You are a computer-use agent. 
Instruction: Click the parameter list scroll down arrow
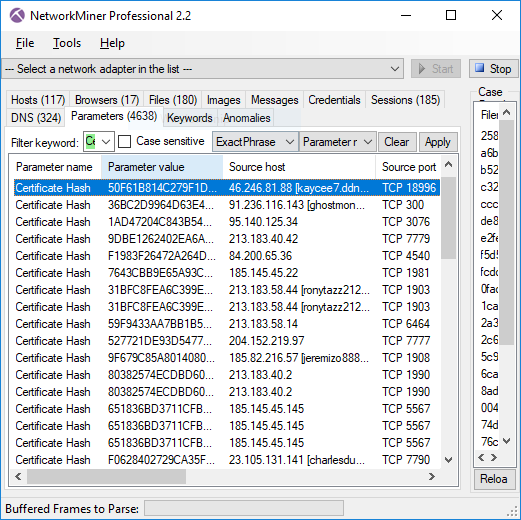point(449,460)
